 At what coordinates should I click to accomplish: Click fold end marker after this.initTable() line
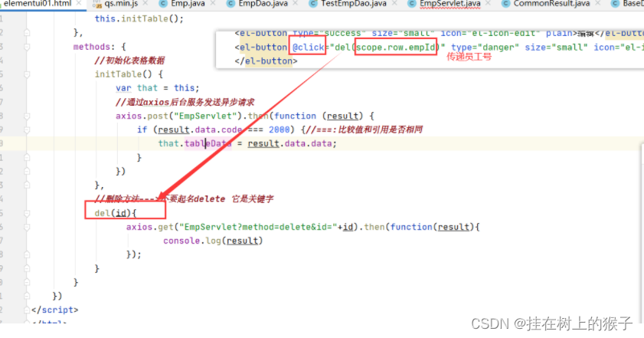27,32
